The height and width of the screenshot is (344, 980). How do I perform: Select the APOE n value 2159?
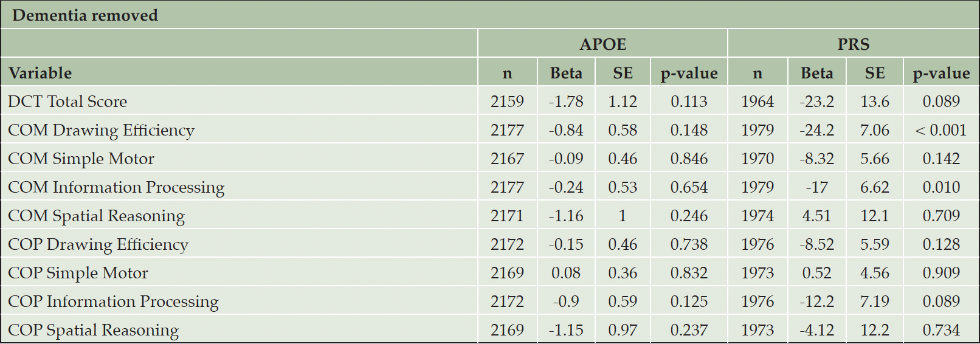[507, 101]
